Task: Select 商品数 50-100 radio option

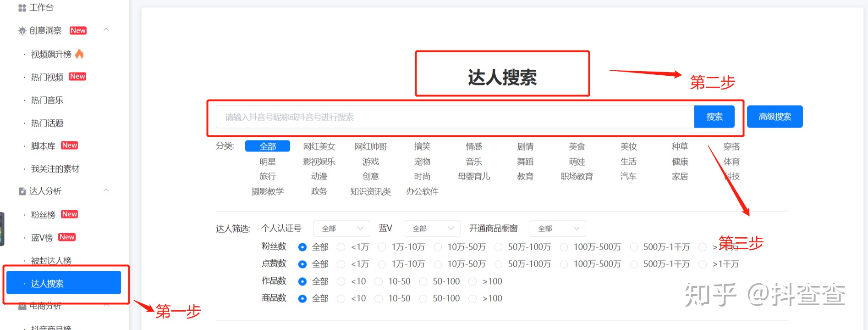Action: (423, 298)
